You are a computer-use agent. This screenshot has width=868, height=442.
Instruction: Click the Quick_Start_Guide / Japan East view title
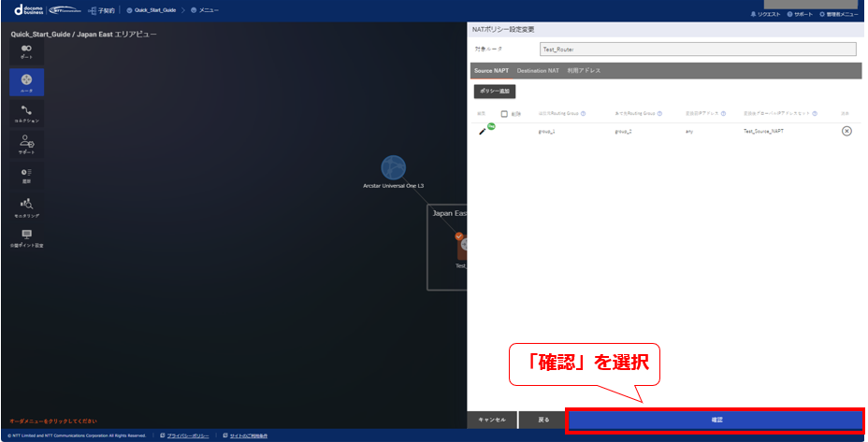[83, 35]
